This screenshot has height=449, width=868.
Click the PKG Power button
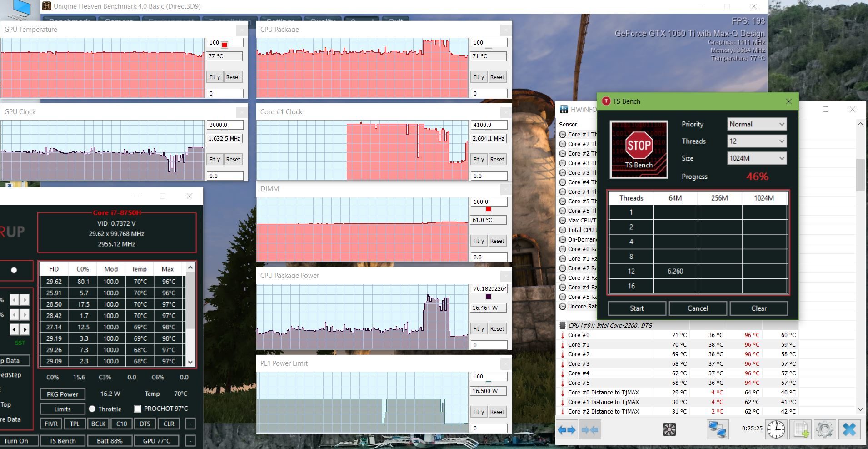(62, 394)
